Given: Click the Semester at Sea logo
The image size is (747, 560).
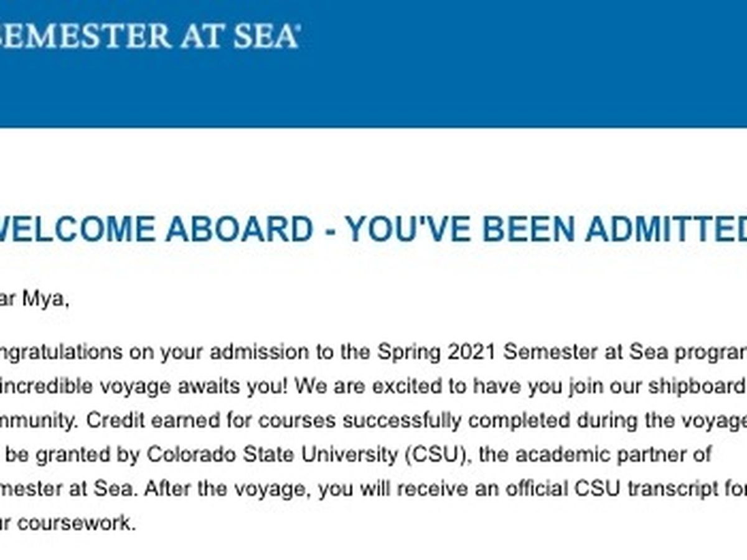Looking at the screenshot, I should point(149,35).
